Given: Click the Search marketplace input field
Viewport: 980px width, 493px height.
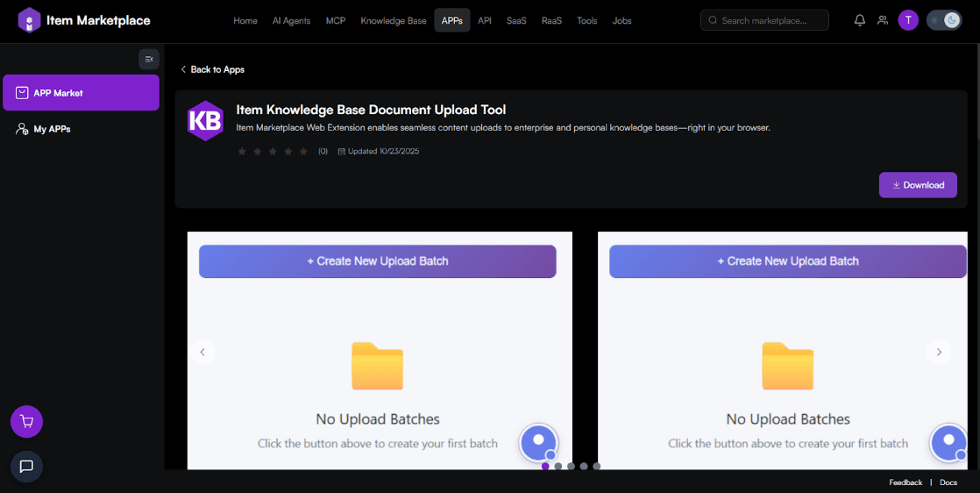Looking at the screenshot, I should click(x=764, y=20).
